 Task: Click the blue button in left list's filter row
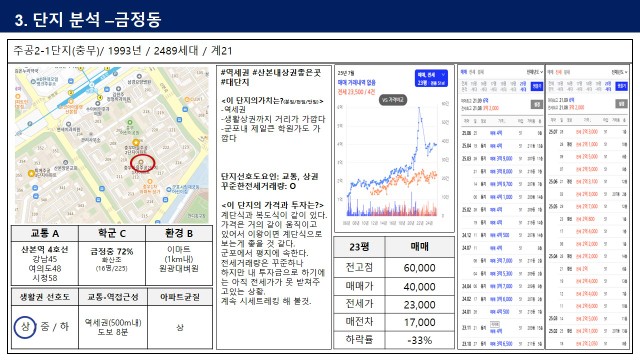(537, 86)
